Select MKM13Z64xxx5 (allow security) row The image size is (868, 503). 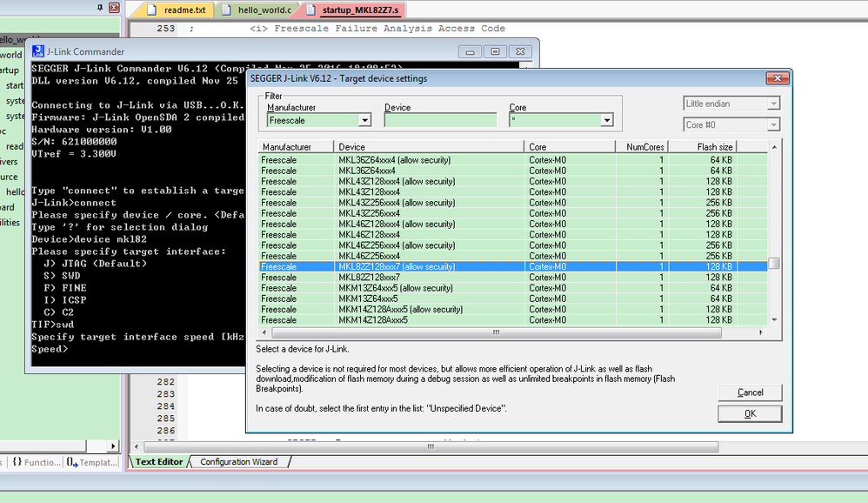[512, 288]
